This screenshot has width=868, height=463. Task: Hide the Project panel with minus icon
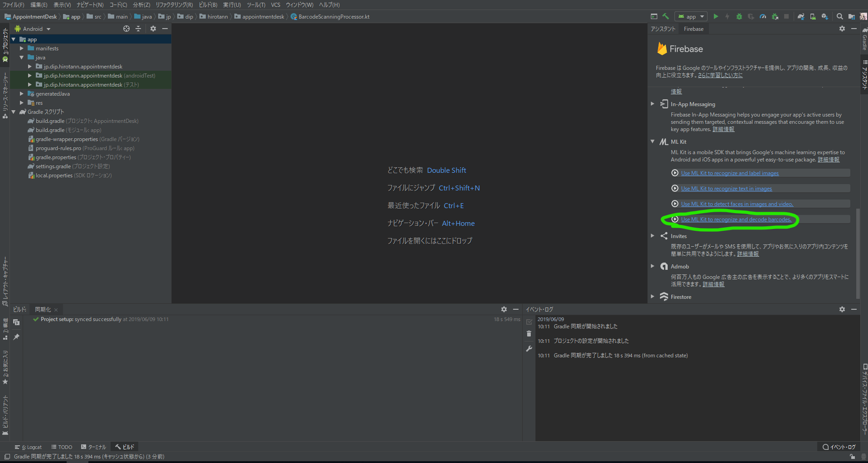click(x=165, y=29)
